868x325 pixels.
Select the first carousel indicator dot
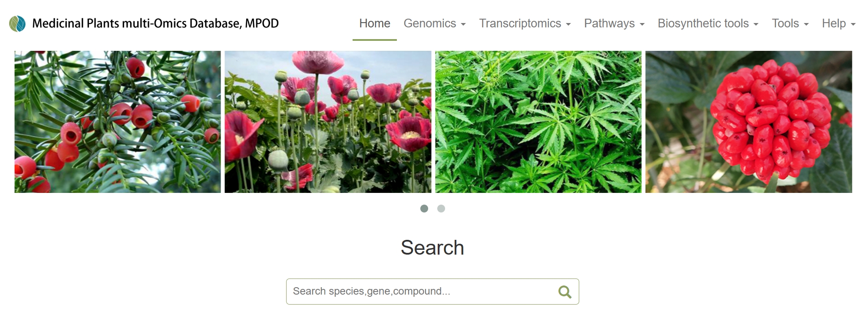424,209
